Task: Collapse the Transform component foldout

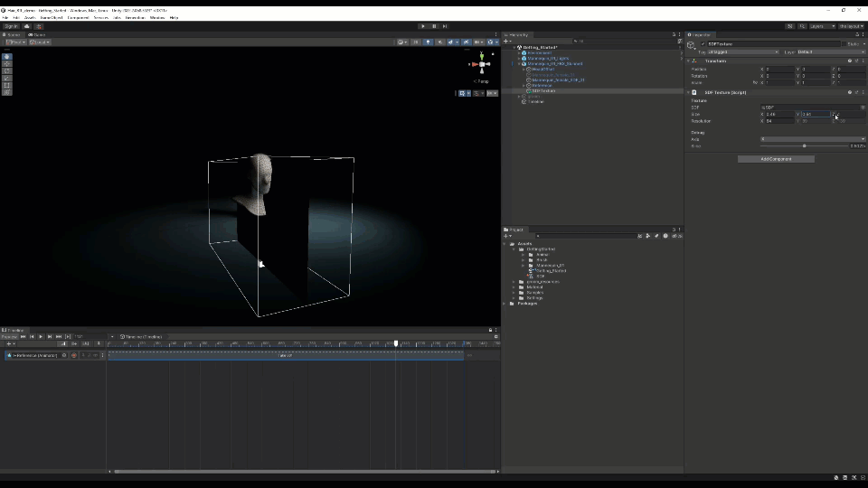Action: click(x=688, y=61)
